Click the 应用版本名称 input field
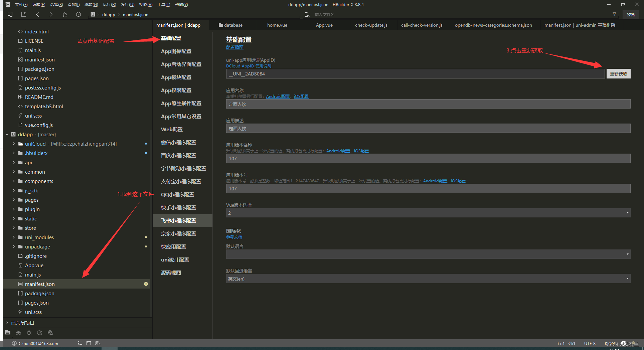Image resolution: width=644 pixels, height=350 pixels. point(428,158)
